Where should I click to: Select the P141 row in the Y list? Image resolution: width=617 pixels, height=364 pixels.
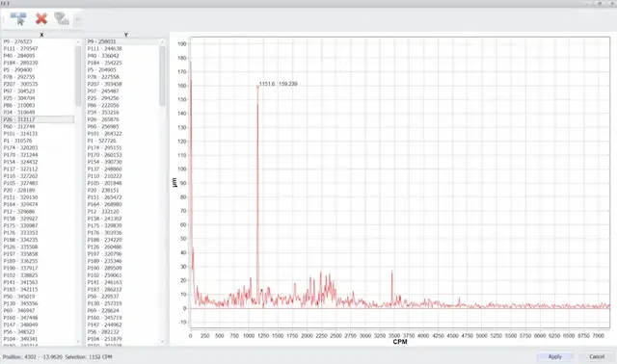pos(122,282)
